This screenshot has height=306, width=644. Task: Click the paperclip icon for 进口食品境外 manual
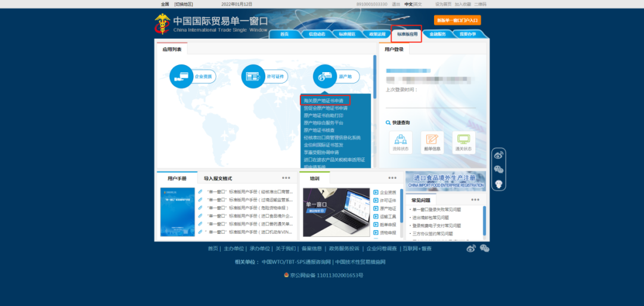200,216
